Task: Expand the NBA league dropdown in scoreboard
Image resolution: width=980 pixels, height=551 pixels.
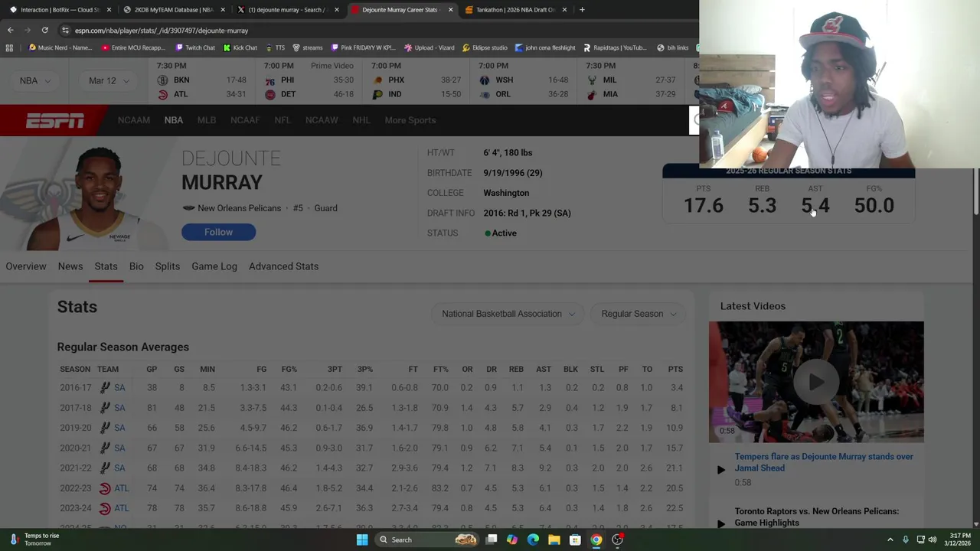Action: (x=35, y=80)
